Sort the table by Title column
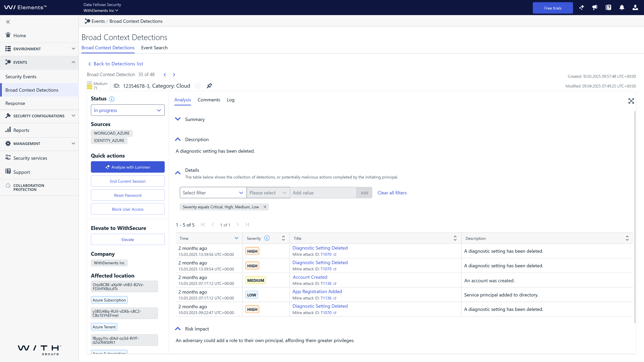The height and width of the screenshot is (362, 644). pos(455,238)
